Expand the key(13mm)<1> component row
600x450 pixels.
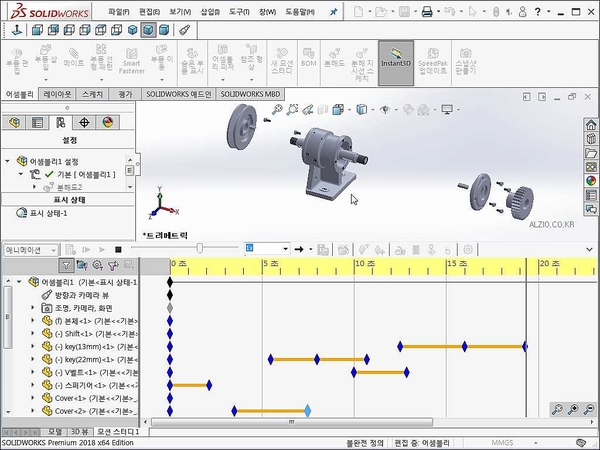click(33, 346)
